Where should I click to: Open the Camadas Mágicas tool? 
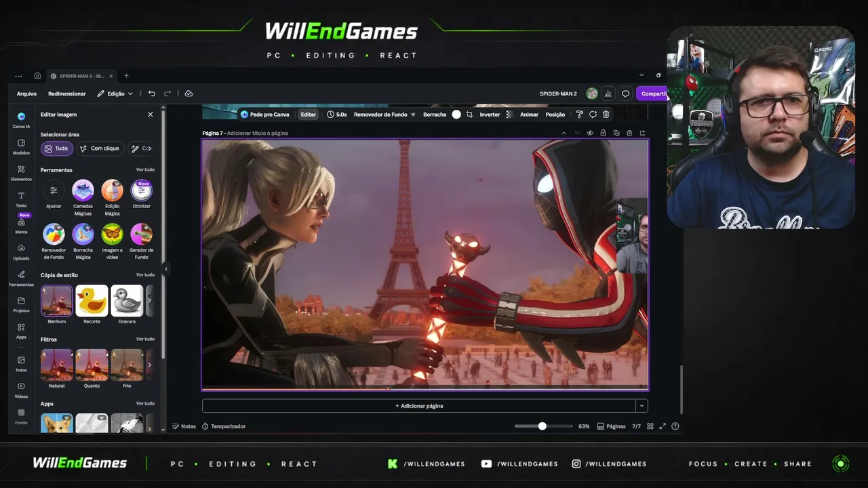pos(83,197)
